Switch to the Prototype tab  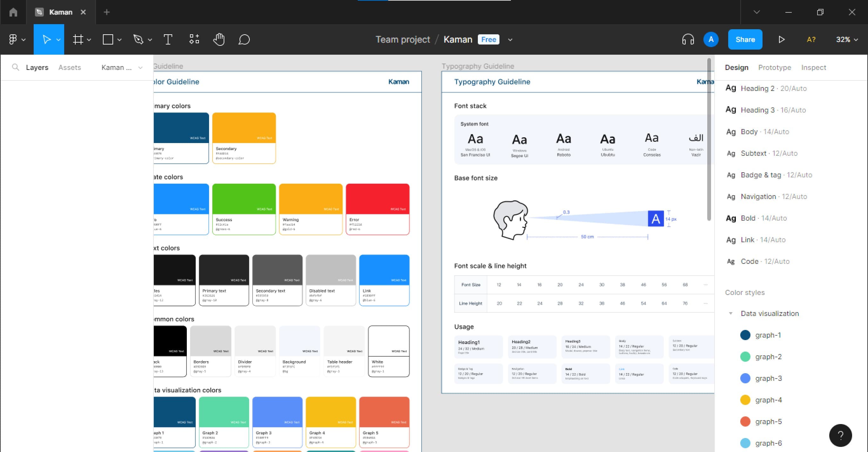[775, 67]
